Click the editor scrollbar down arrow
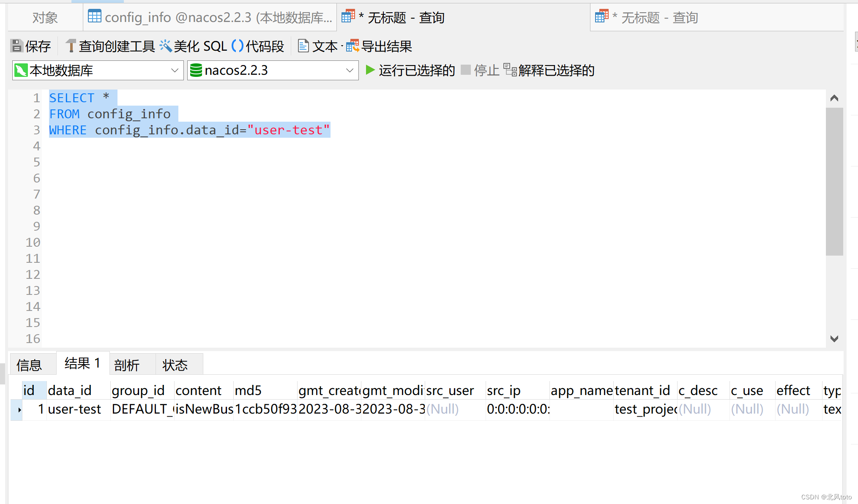This screenshot has width=858, height=504. click(834, 338)
